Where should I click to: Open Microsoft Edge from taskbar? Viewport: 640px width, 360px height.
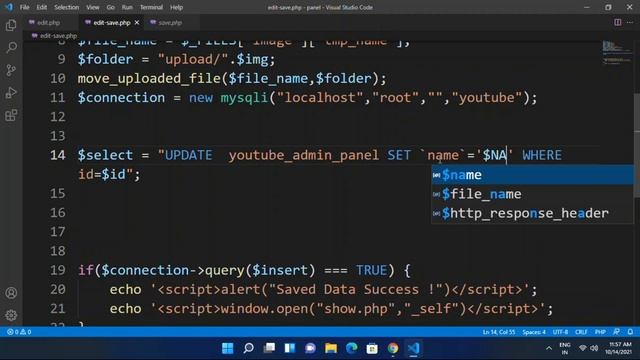(351, 348)
